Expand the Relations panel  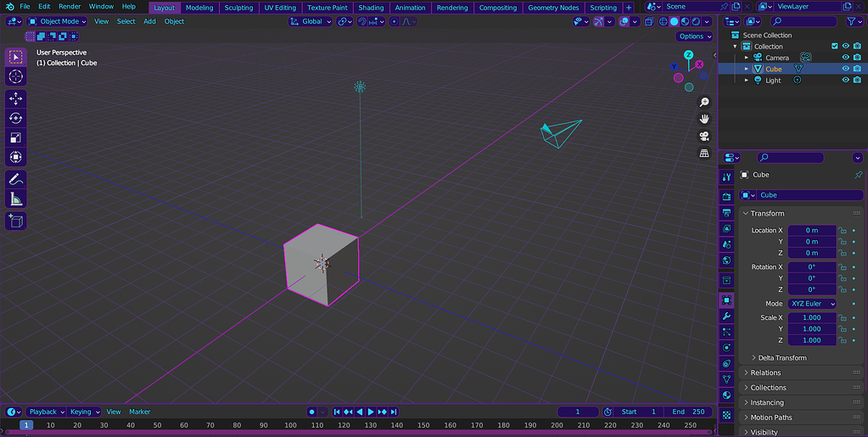tap(802, 373)
